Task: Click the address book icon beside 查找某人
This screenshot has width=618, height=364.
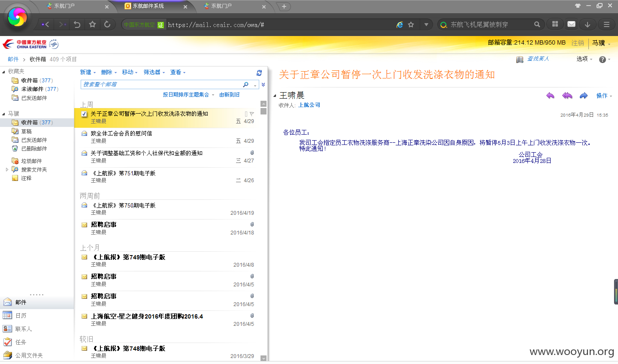Action: pyautogui.click(x=520, y=59)
